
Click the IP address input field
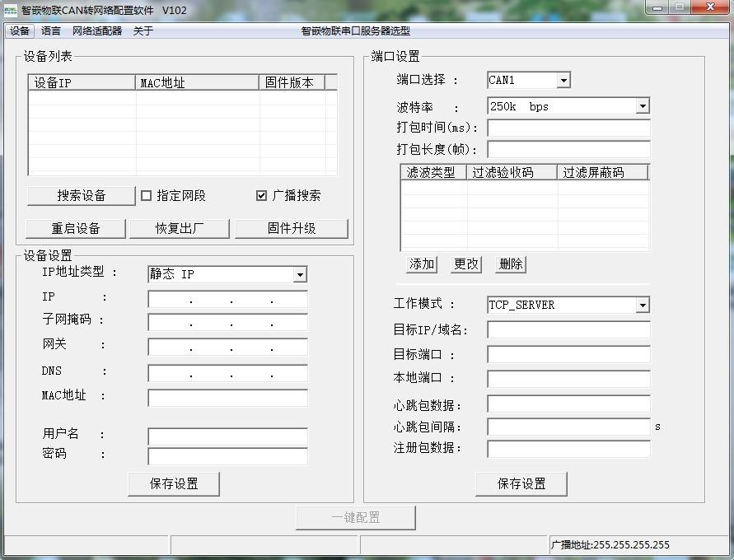tap(227, 298)
